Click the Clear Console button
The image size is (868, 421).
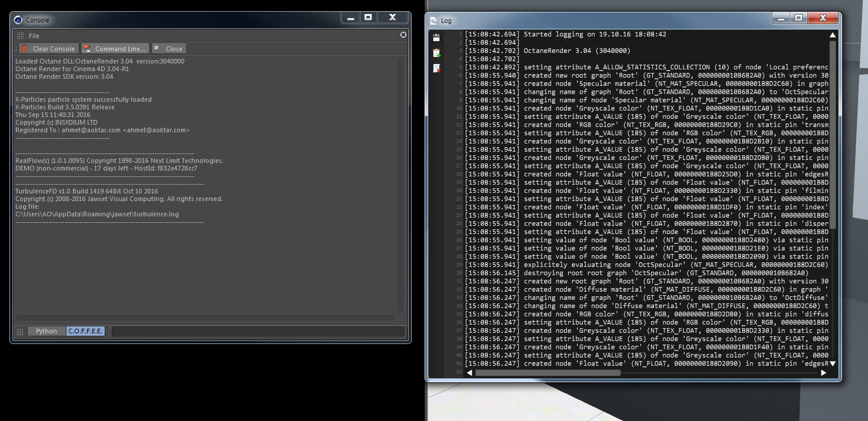[48, 49]
